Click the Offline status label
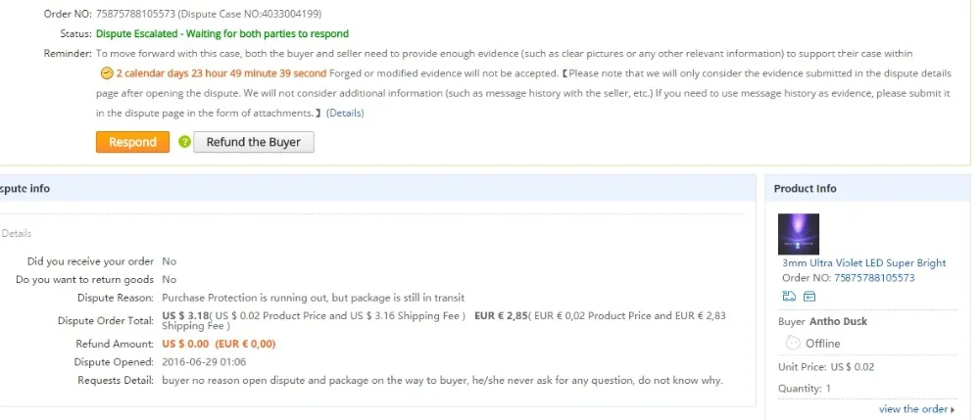The image size is (980, 420). 822,344
